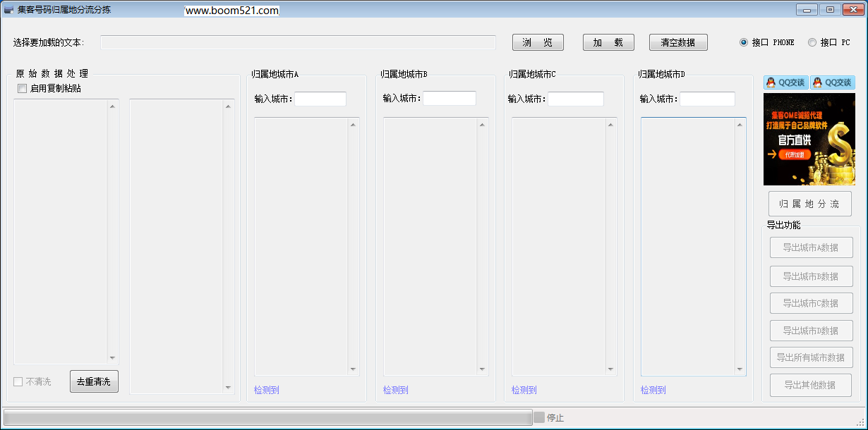Click 检测到 label under 归属地城市D
This screenshot has height=430, width=868.
tap(653, 390)
